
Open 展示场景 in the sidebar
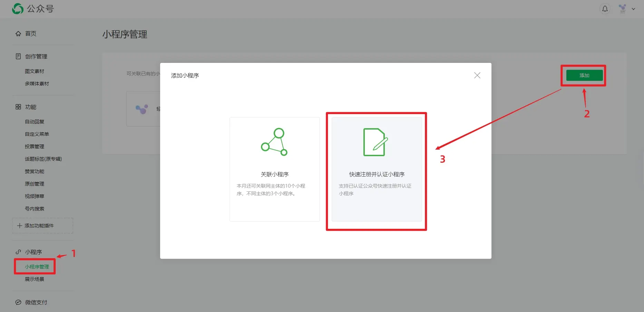(x=35, y=279)
